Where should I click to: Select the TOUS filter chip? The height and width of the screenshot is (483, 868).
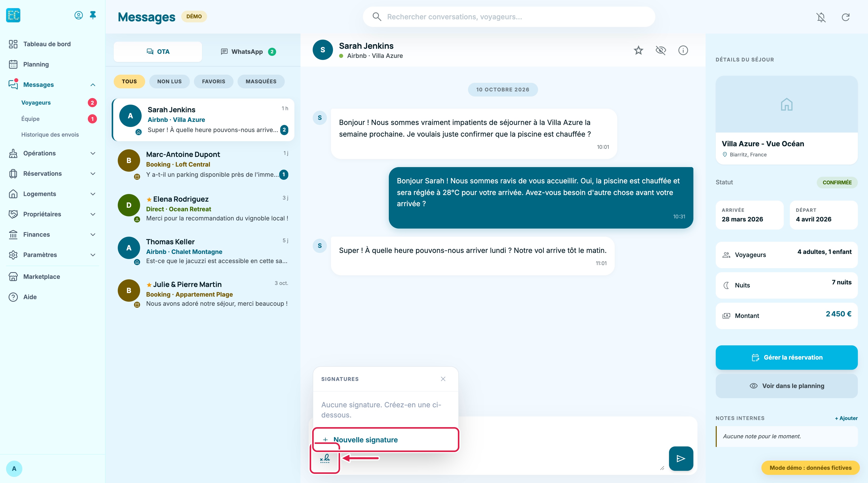pos(129,82)
